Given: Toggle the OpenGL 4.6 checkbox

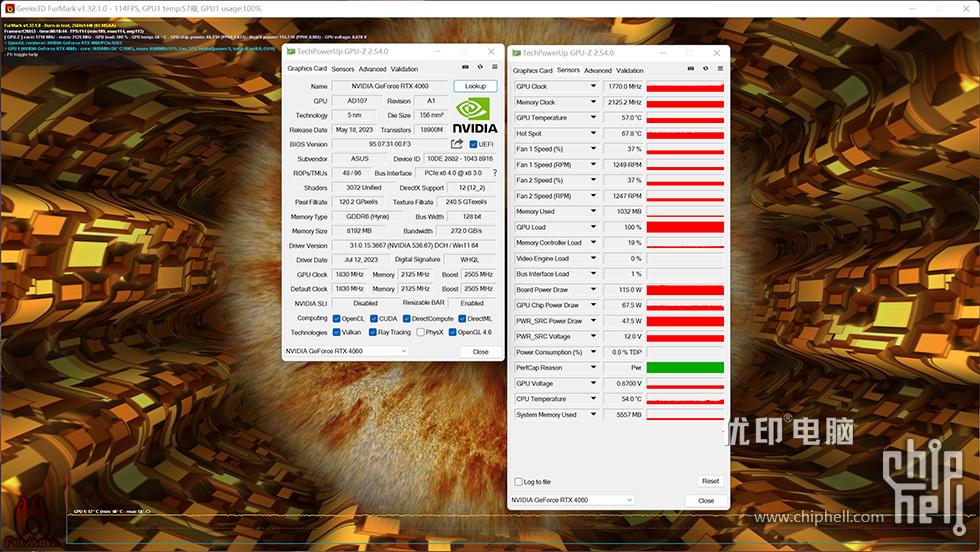Looking at the screenshot, I should tap(452, 333).
